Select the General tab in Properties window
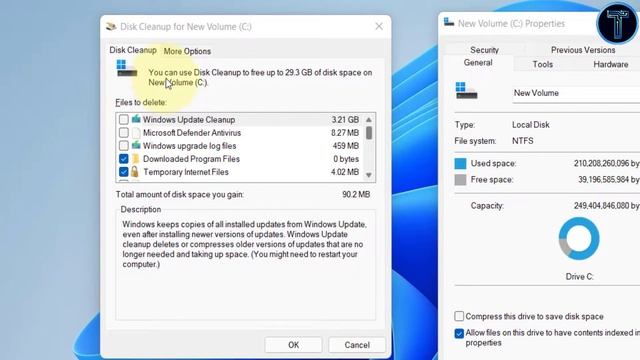This screenshot has height=360, width=640. point(478,62)
